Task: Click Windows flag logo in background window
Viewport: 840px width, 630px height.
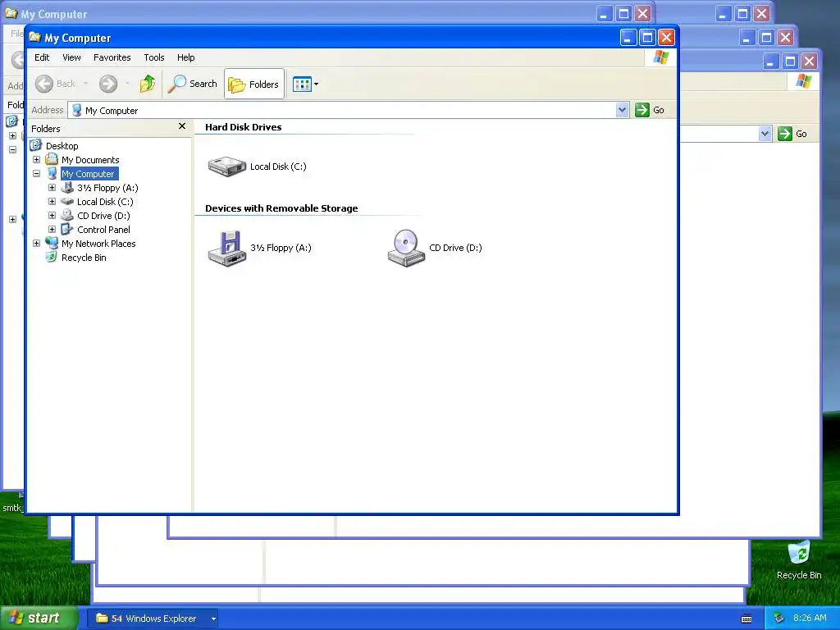Action: point(803,81)
